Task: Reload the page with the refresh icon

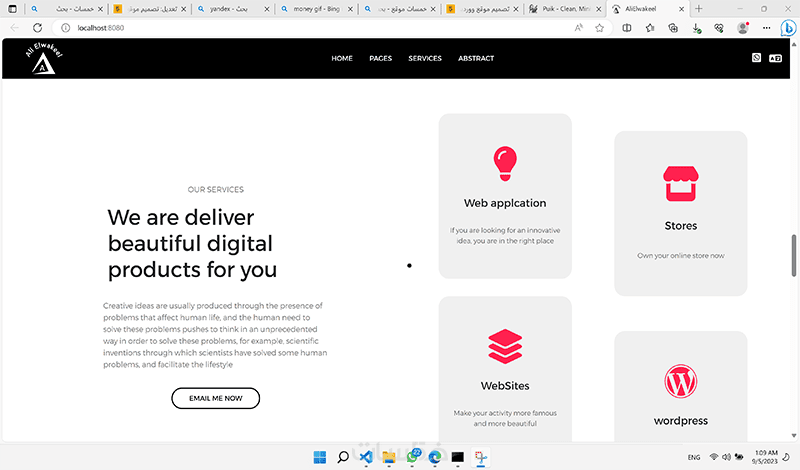Action: (37, 28)
